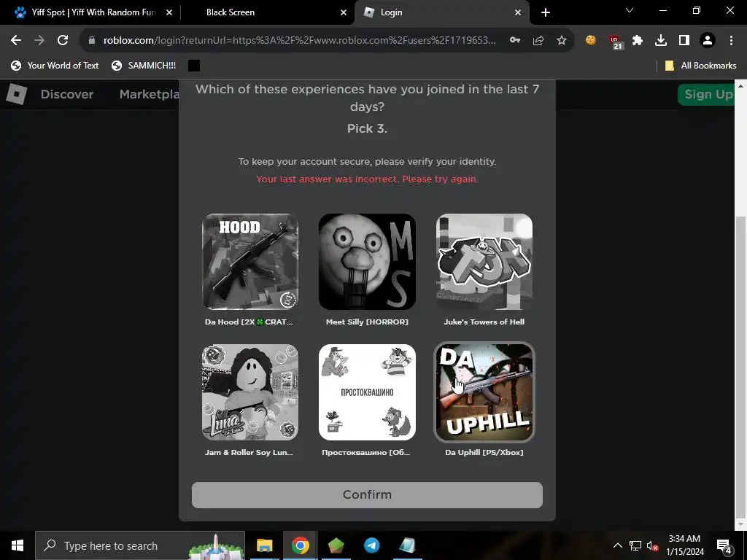Select the Da Hood experience thumbnail

pyautogui.click(x=250, y=262)
